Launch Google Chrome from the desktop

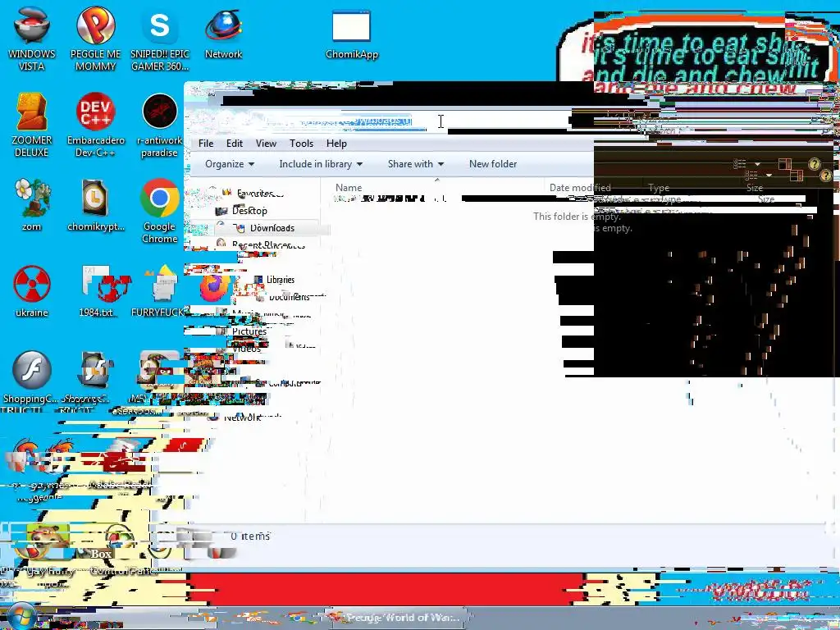tap(160, 211)
